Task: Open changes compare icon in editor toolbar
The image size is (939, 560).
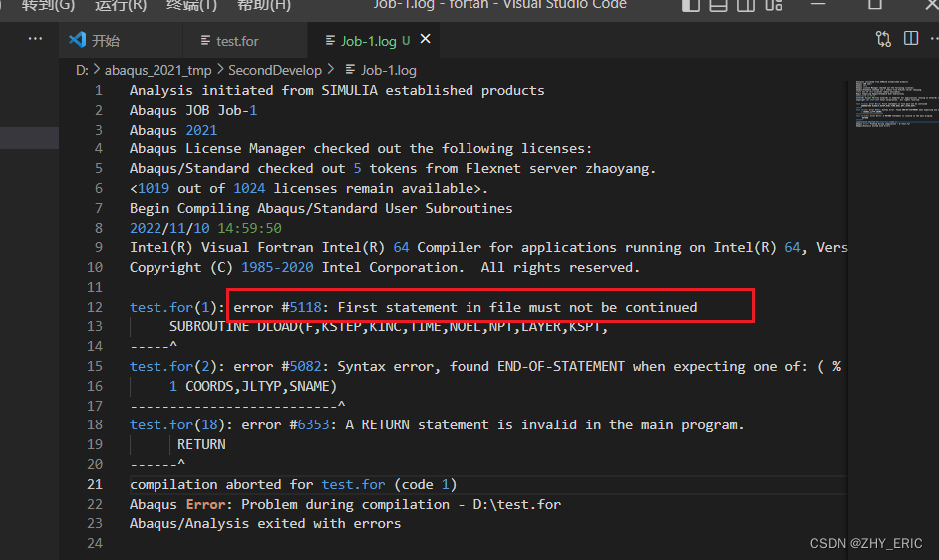Action: (x=883, y=39)
